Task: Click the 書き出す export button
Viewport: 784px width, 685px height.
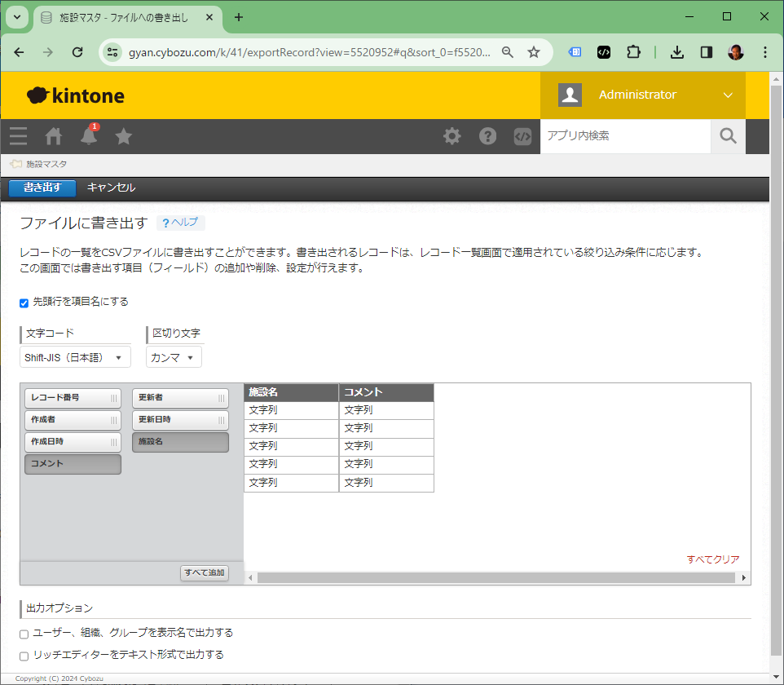Action: 42,188
